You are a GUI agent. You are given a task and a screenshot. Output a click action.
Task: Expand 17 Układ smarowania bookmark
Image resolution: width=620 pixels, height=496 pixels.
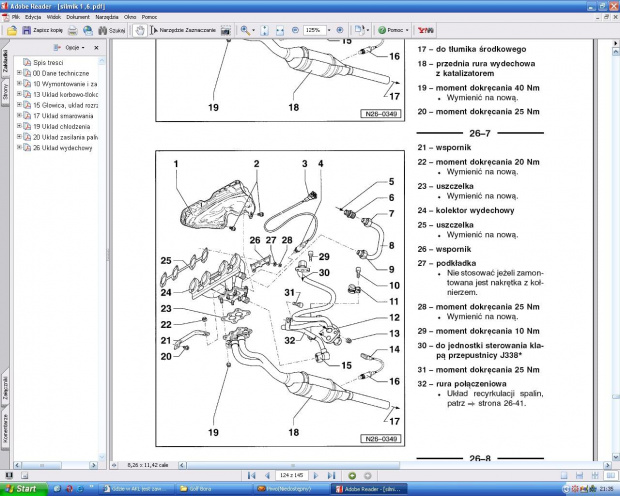(x=19, y=115)
